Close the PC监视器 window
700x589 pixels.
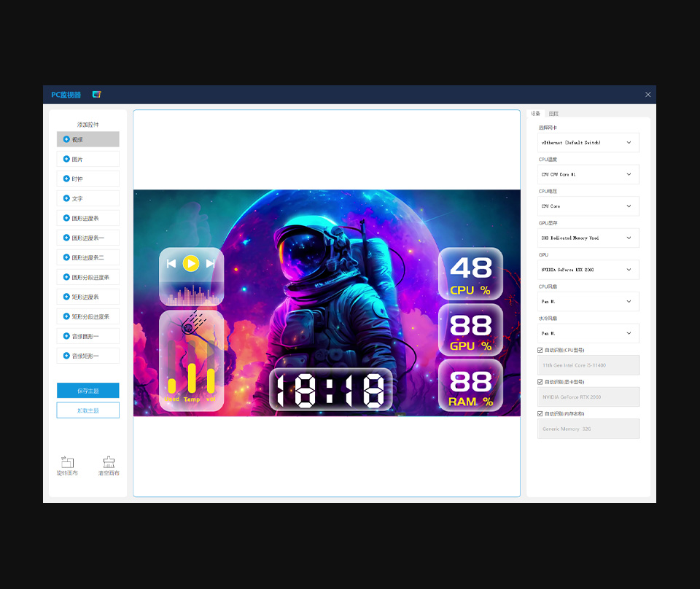[x=647, y=95]
